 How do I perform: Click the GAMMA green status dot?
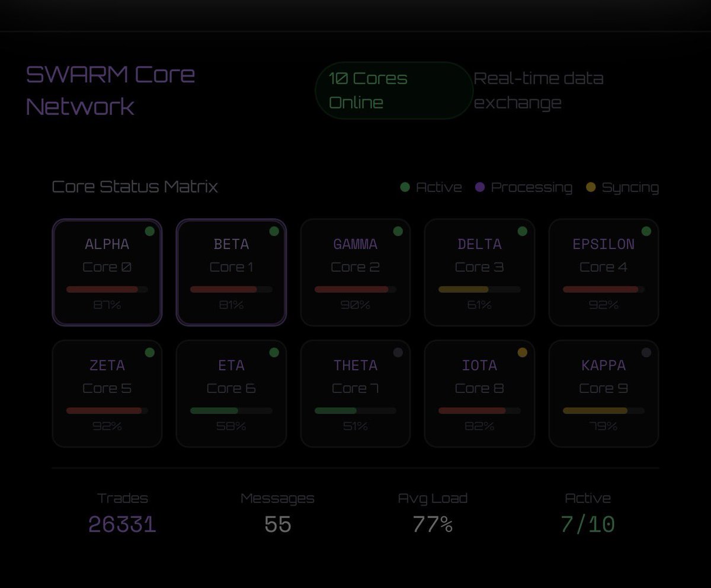pyautogui.click(x=398, y=231)
